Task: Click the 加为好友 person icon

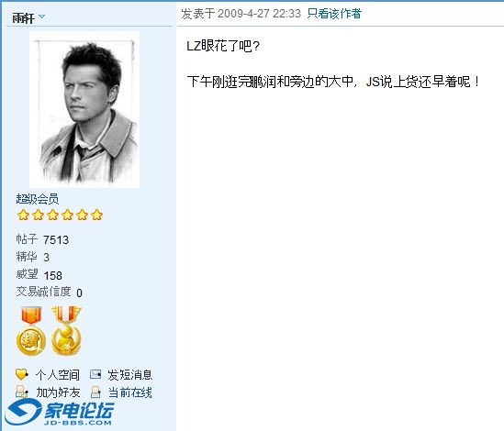Action: pyautogui.click(x=21, y=392)
